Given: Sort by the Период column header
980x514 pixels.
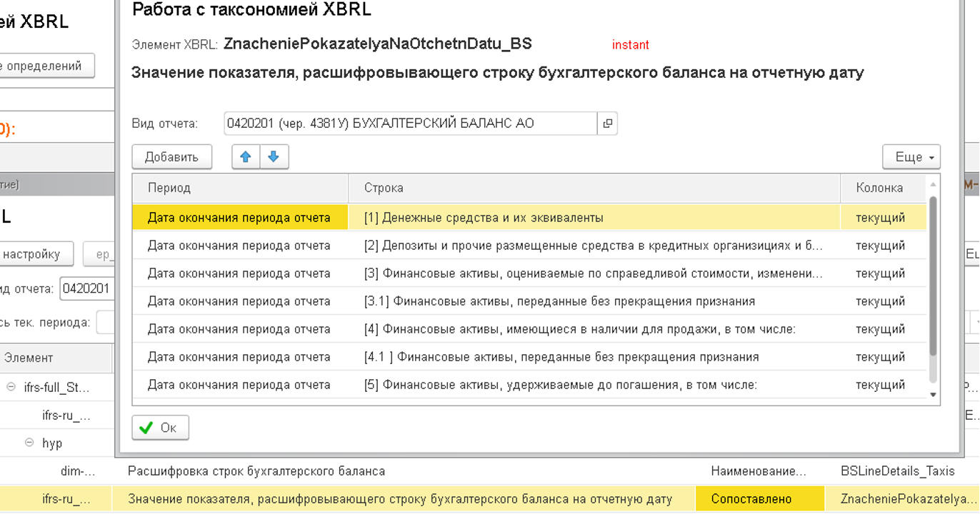Looking at the screenshot, I should pos(169,188).
